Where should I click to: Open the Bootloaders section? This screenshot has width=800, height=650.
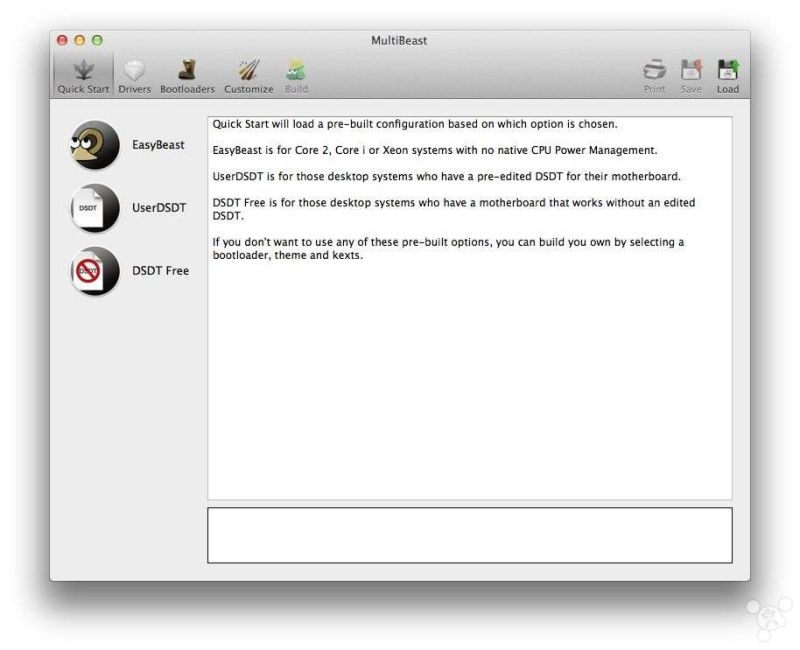(187, 77)
